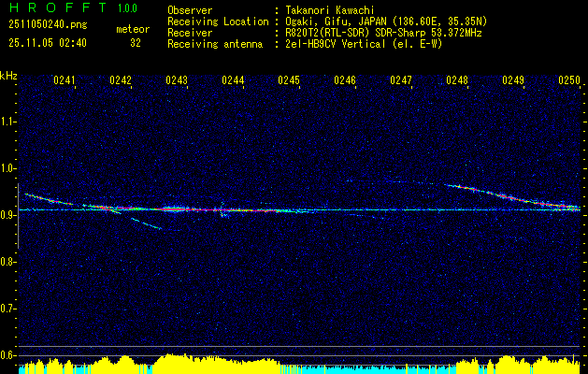The width and height of the screenshot is (588, 374).
Task: Click the kHz axis unit label
Action: pyautogui.click(x=8, y=76)
